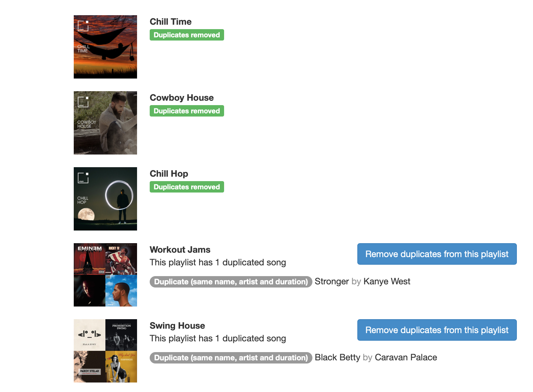
Task: Click Chill Hop's Duplicates removed badge
Action: pyautogui.click(x=187, y=187)
